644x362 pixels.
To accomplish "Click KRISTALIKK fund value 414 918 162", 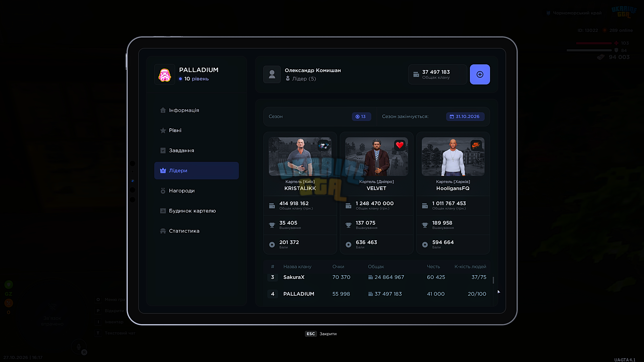I will click(294, 203).
